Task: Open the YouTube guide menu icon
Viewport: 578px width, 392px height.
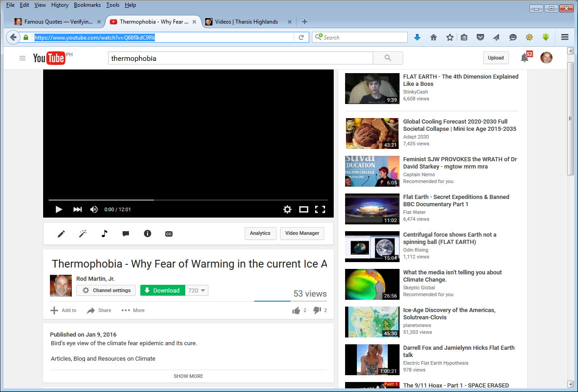Action: (22, 58)
